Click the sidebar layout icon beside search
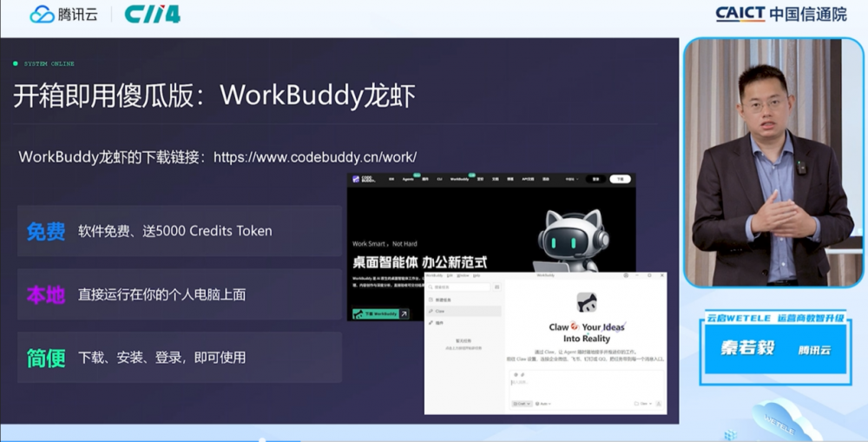 point(496,286)
